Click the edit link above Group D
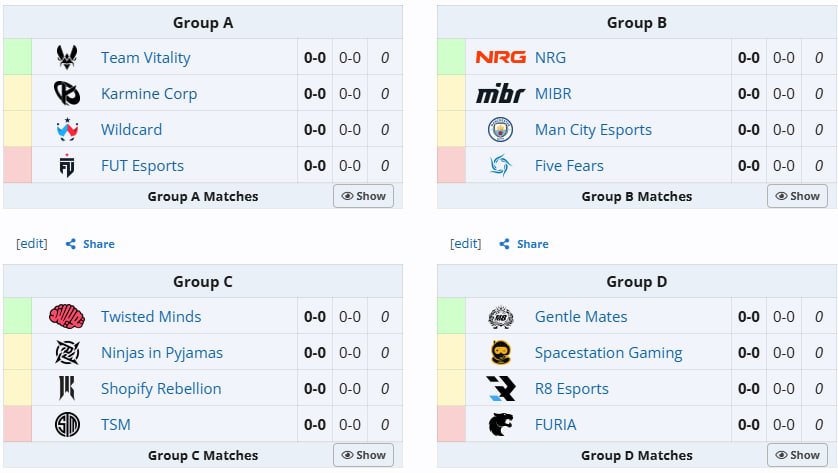Image resolution: width=838 pixels, height=473 pixels. [x=465, y=244]
